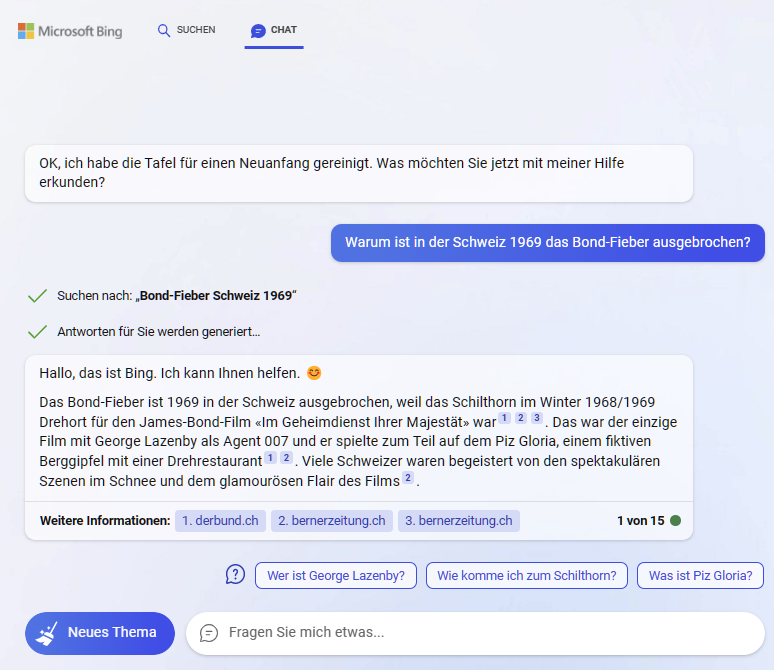
Task: Click citation 2 after 'Flair des Films'
Action: point(408,477)
